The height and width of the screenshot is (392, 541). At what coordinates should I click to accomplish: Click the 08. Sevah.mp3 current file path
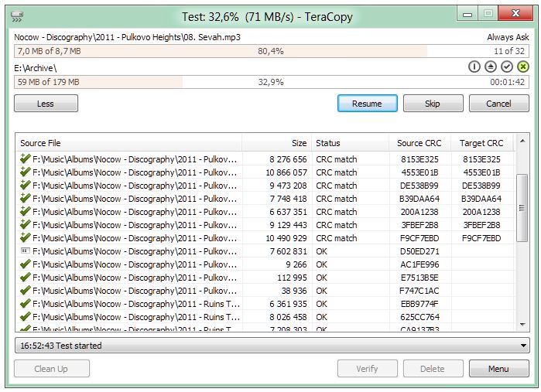127,37
